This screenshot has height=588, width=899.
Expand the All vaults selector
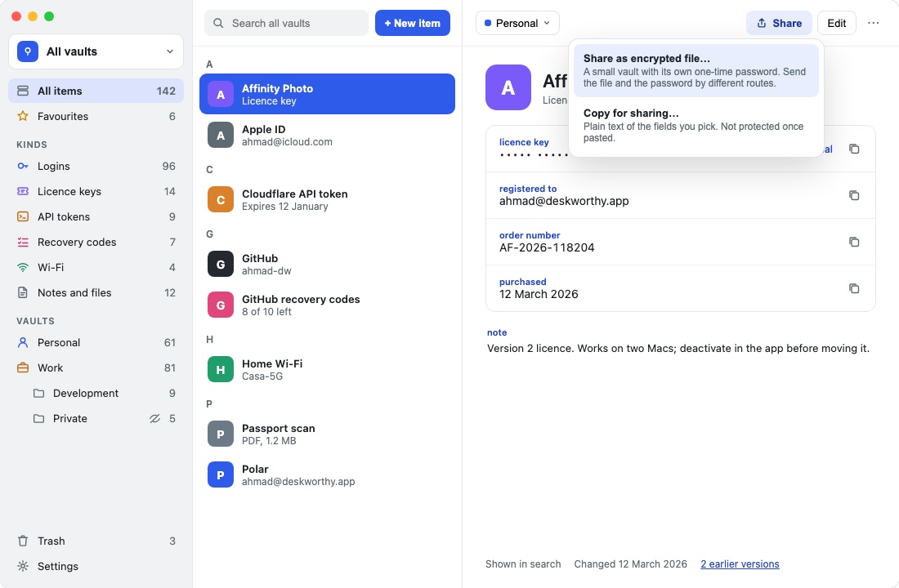(x=96, y=51)
